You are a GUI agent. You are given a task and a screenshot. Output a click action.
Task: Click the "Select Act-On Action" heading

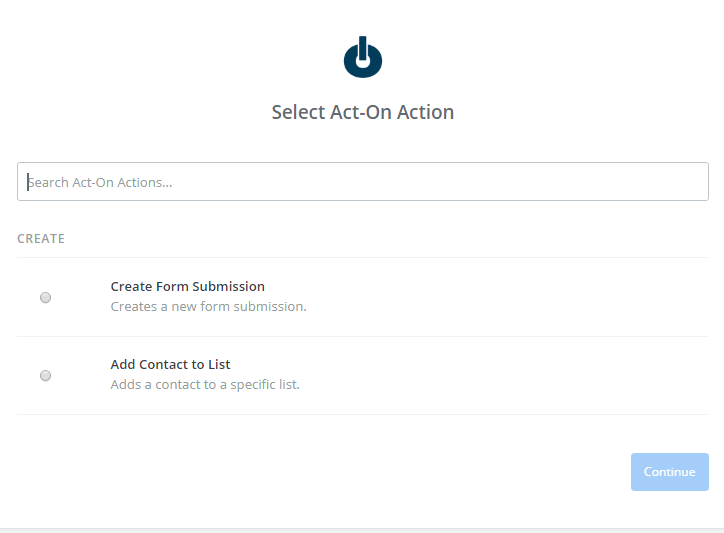pos(363,112)
